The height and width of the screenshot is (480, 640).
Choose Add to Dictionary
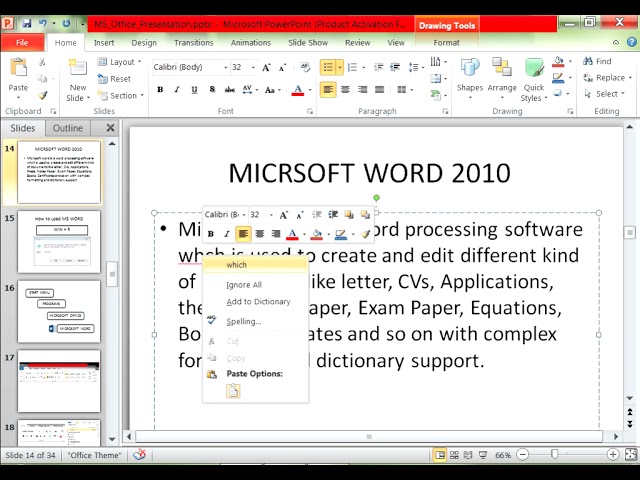click(256, 302)
